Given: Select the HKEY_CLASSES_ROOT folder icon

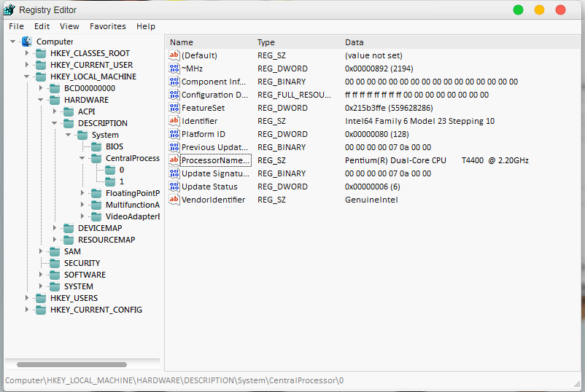Looking at the screenshot, I should coord(41,53).
